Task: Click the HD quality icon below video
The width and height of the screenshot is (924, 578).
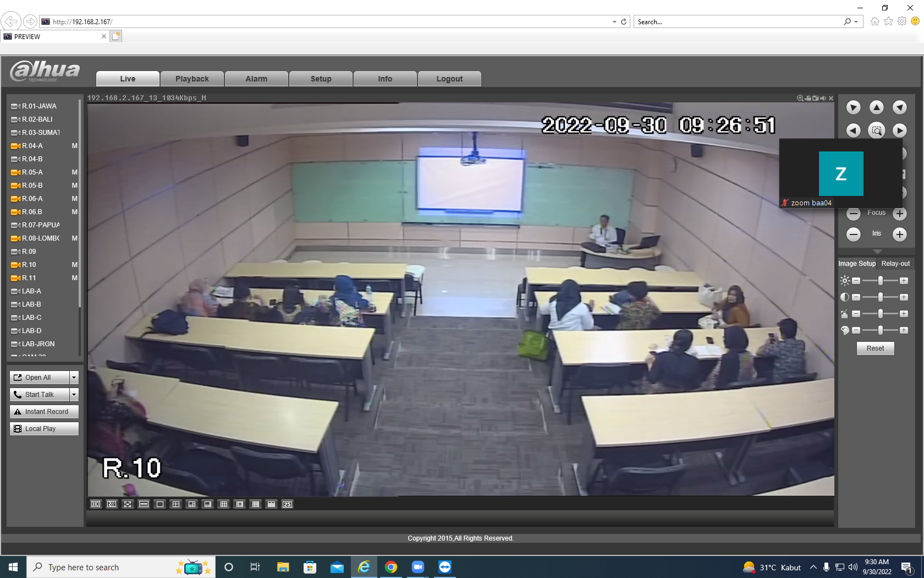Action: point(96,504)
